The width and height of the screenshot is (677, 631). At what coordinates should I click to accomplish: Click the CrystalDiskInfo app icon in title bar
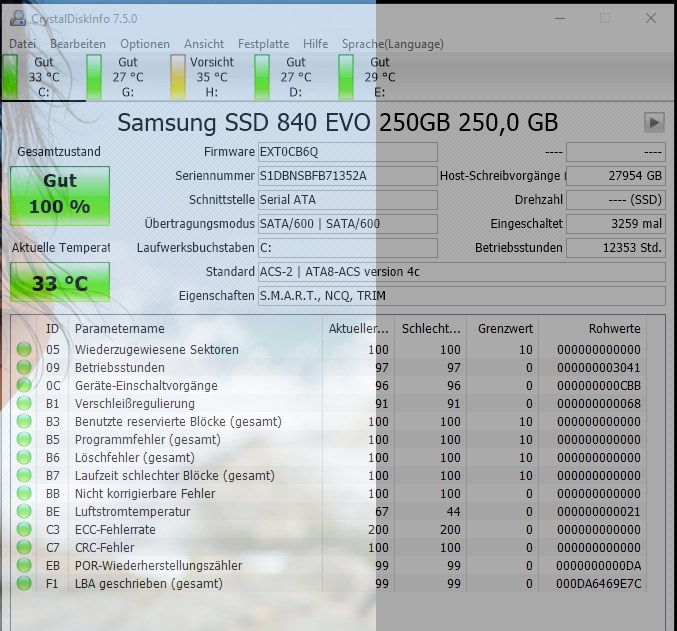click(x=17, y=18)
